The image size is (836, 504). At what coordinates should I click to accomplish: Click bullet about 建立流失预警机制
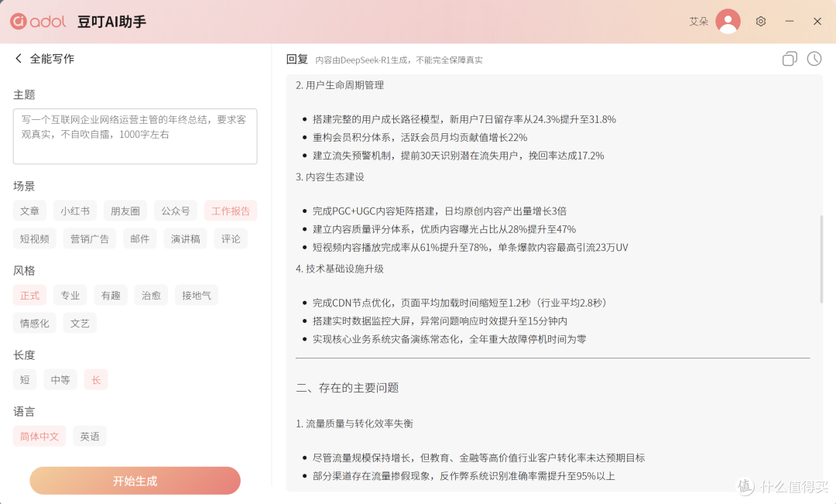point(458,155)
